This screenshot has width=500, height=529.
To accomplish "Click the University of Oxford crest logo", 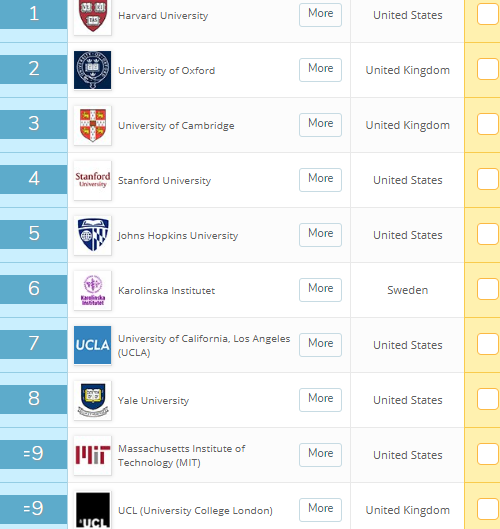I will point(93,70).
